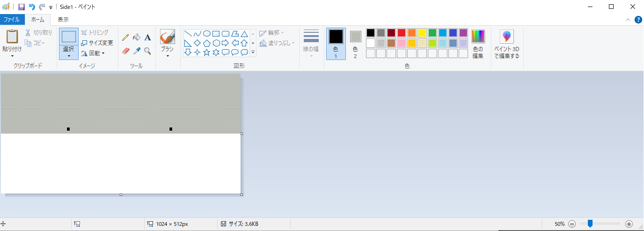Choose the Hexagon shape
Screen dimensions: 644x231
[216, 43]
